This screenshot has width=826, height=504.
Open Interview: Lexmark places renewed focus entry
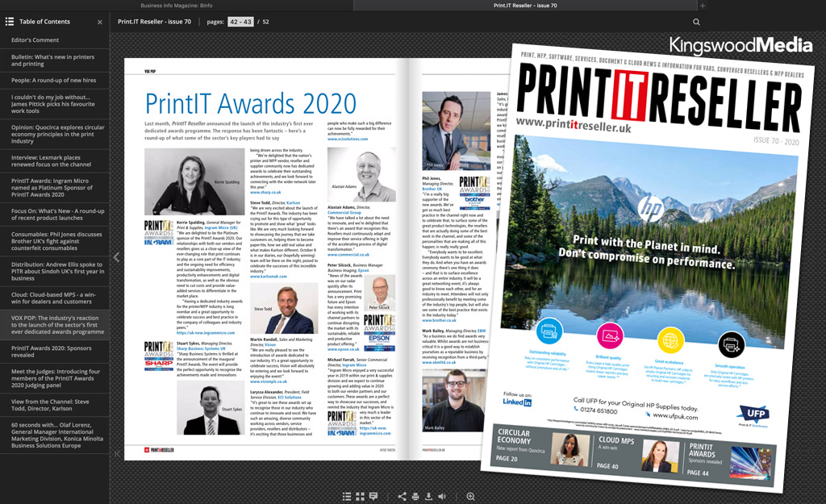55,161
